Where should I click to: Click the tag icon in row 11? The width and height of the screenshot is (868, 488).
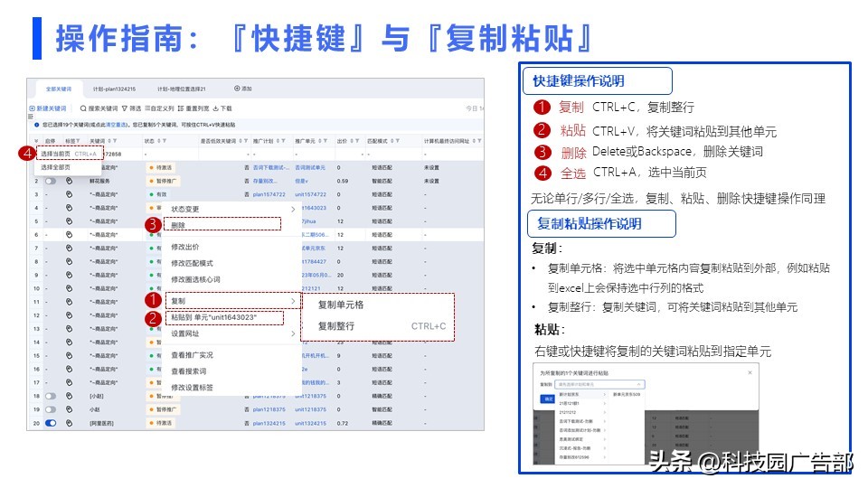coord(70,302)
